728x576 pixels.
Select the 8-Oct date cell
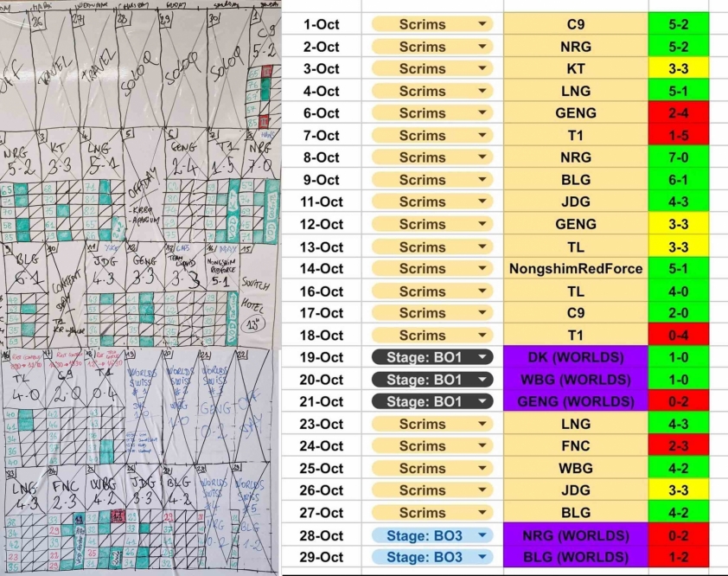click(x=322, y=157)
